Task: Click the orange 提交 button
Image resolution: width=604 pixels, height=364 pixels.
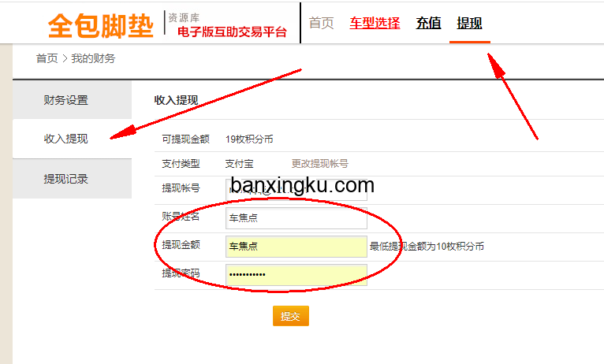Action: 291,316
